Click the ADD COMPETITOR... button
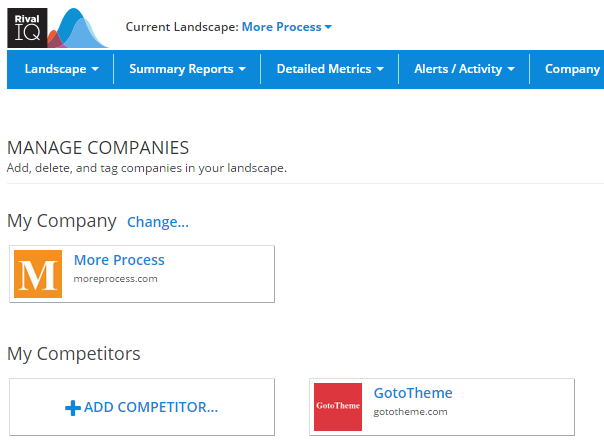This screenshot has height=441, width=604. point(142,407)
